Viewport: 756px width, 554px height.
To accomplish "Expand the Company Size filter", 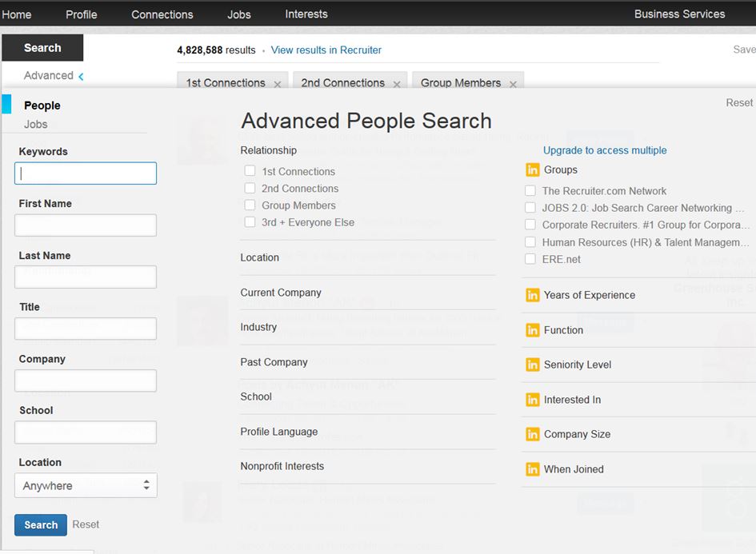I will pyautogui.click(x=577, y=435).
